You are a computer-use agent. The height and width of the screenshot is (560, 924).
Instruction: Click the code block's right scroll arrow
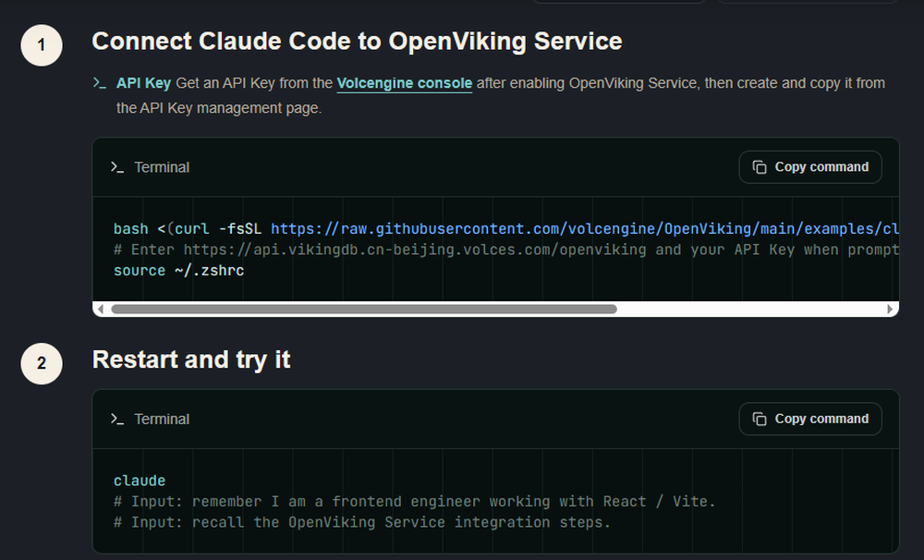pos(890,309)
